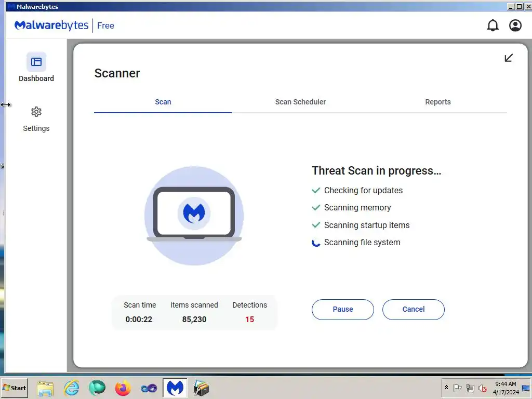Screen dimensions: 532x399
Task: Click the Malwarebytes logo in the header
Action: 51,25
